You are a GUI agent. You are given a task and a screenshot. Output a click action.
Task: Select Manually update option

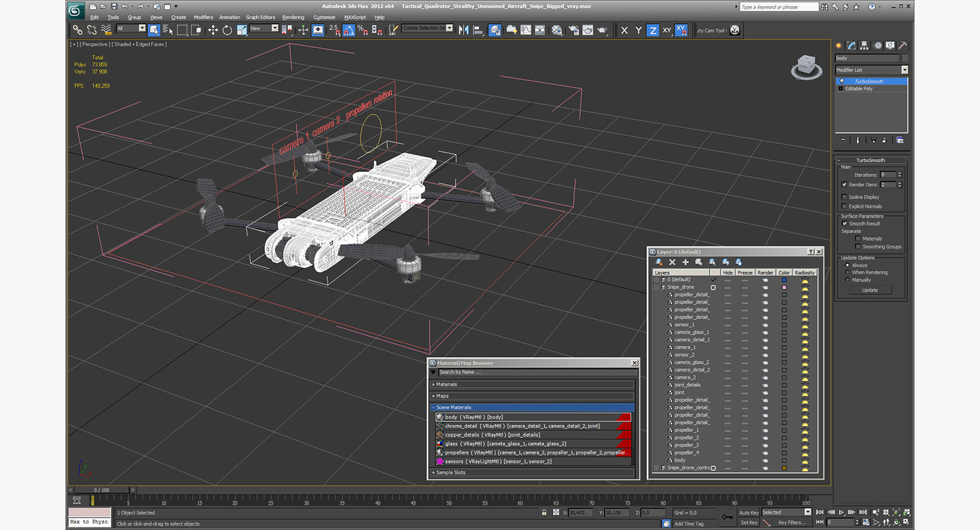[847, 280]
